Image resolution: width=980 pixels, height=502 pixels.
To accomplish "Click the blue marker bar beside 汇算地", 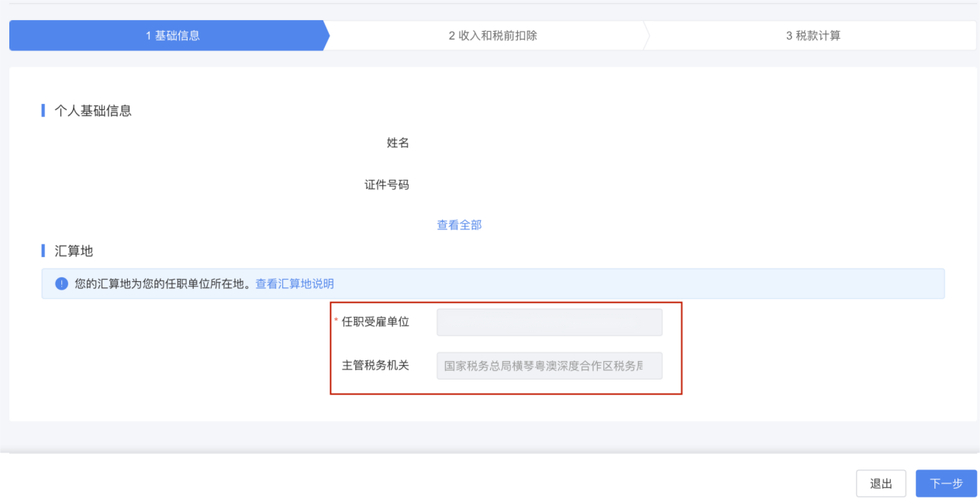I will coord(43,251).
